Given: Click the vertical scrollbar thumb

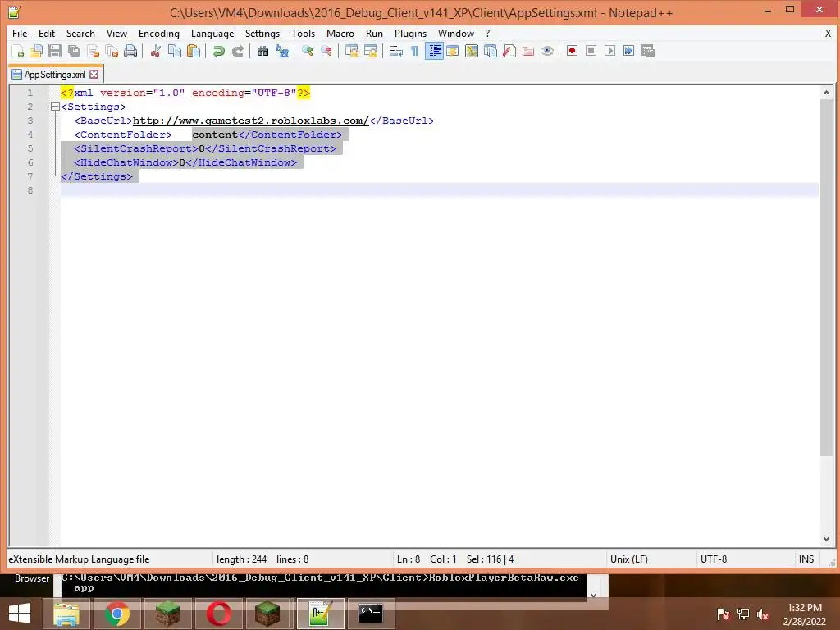Looking at the screenshot, I should [826, 277].
